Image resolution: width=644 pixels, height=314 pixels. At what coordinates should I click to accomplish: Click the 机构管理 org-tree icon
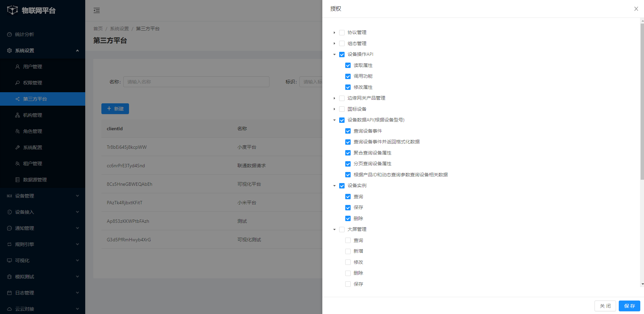(x=18, y=115)
